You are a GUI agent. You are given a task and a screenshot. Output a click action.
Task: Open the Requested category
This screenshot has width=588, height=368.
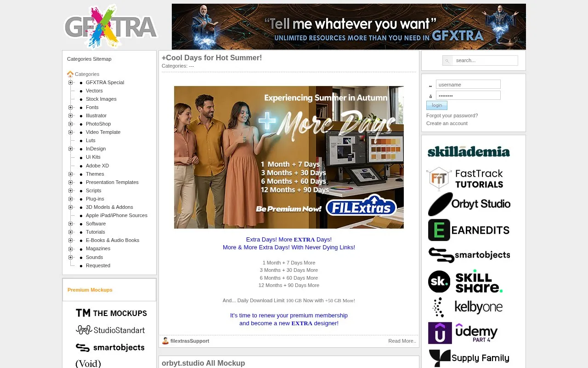click(x=98, y=265)
